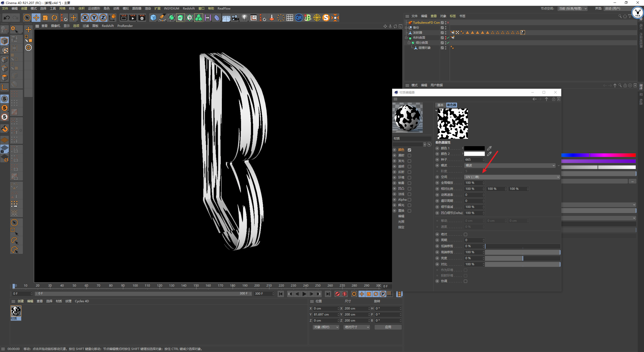Click the Render to Picture Viewer icon
Screen dimensions: 644x352
coord(133,18)
